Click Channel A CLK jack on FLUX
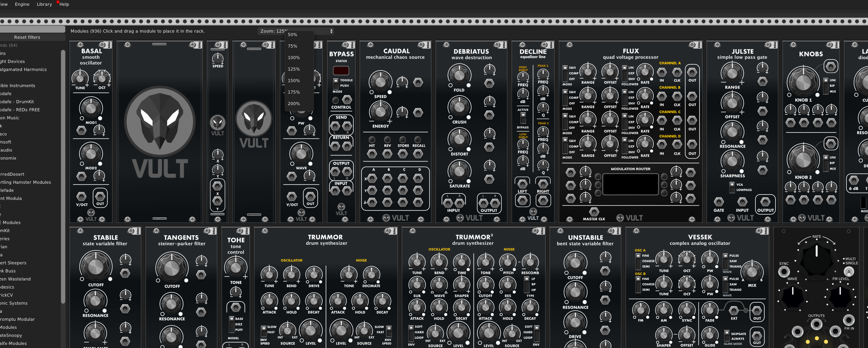Viewport: 868px width, 348px height. [677, 72]
